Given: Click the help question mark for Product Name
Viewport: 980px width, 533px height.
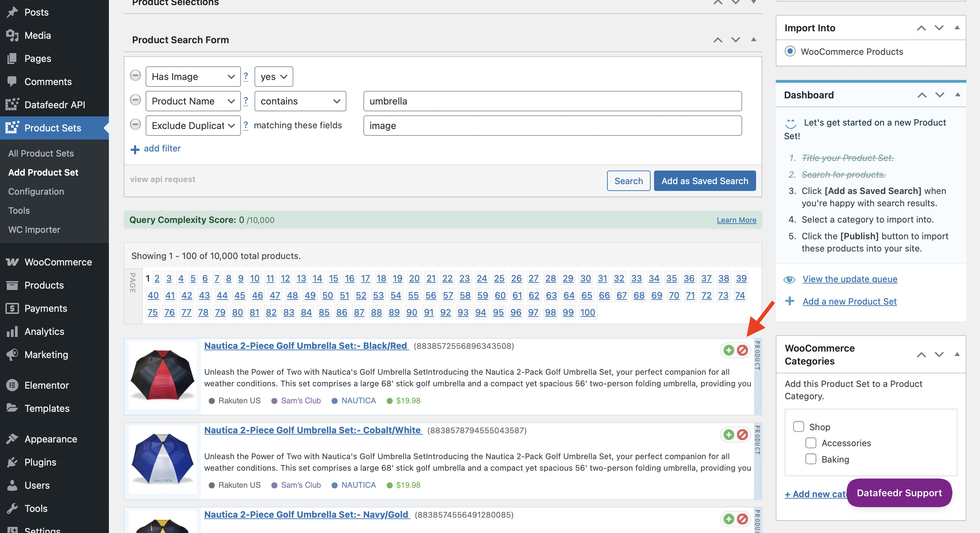Looking at the screenshot, I should [246, 101].
